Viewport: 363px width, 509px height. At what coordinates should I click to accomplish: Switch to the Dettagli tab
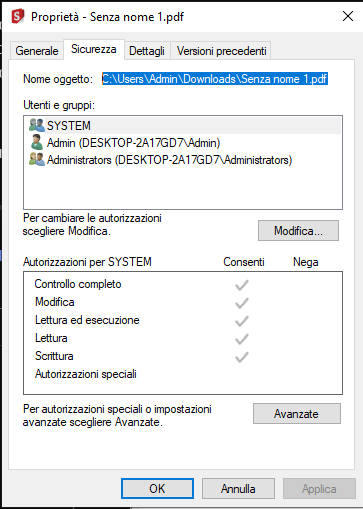[147, 51]
